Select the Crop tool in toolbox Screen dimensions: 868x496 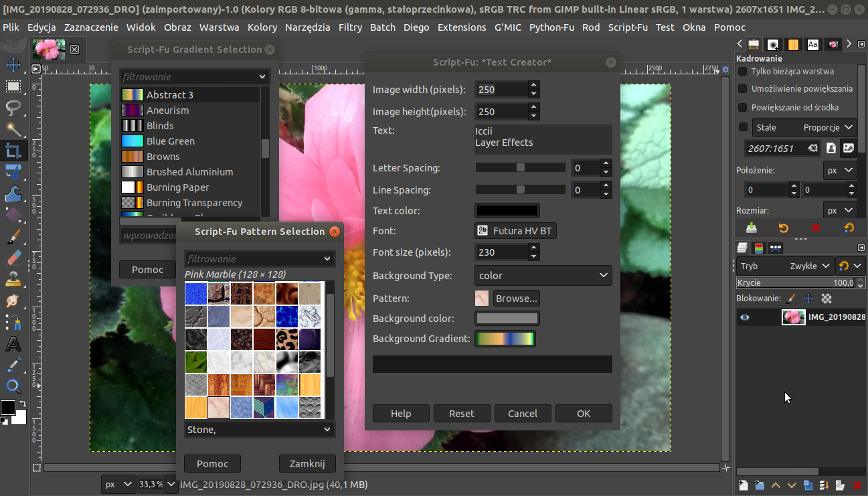(x=13, y=151)
